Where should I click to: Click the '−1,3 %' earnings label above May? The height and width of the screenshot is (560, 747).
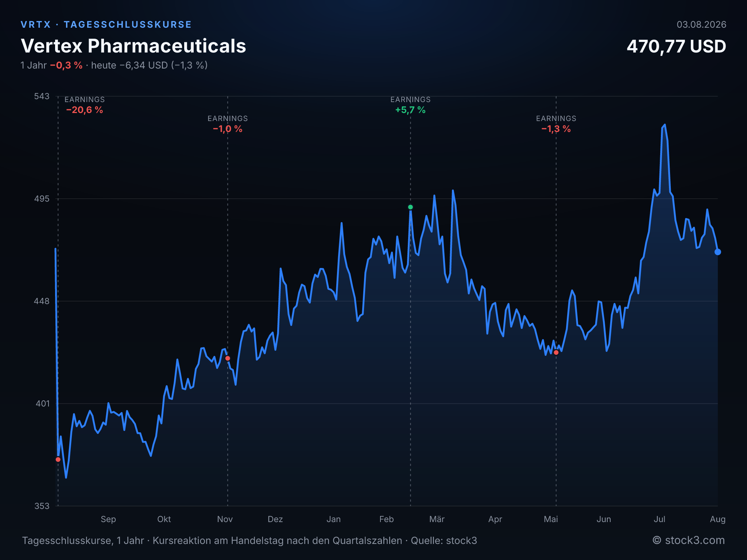coord(556,129)
